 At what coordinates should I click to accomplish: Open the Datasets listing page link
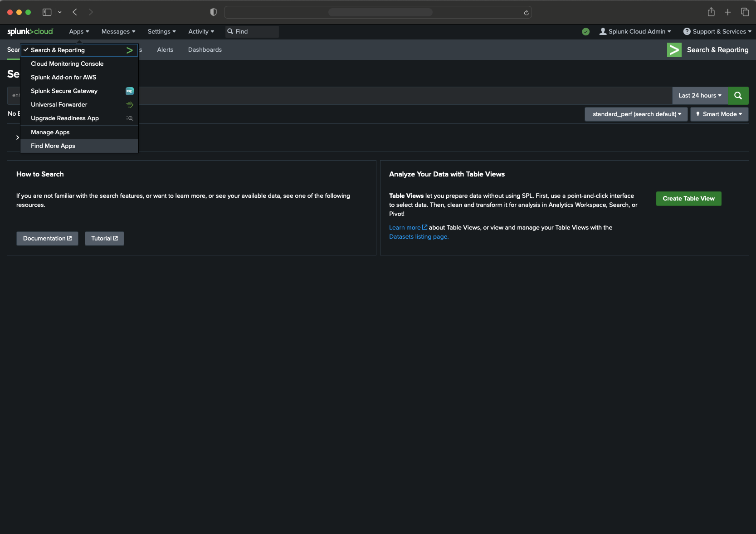point(418,236)
